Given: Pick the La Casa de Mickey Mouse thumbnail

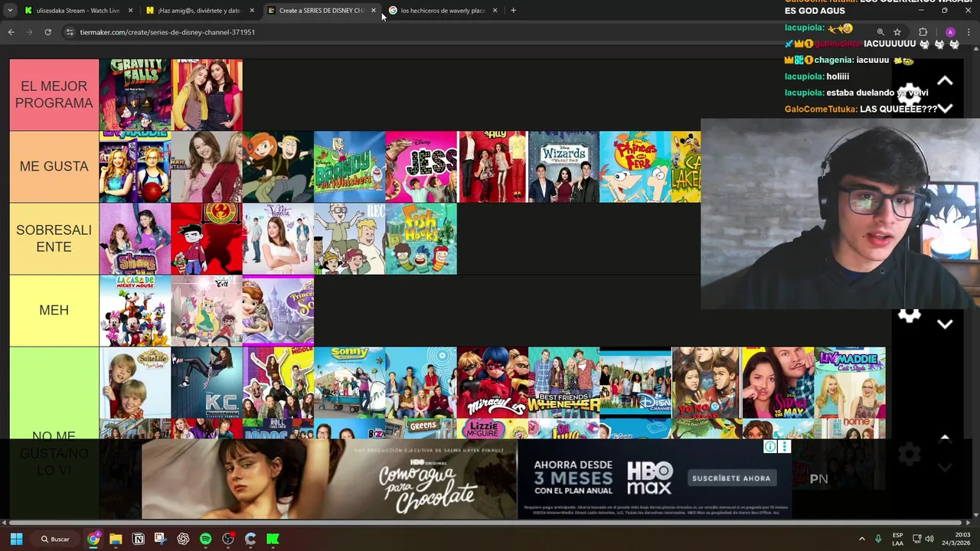Looking at the screenshot, I should click(135, 311).
